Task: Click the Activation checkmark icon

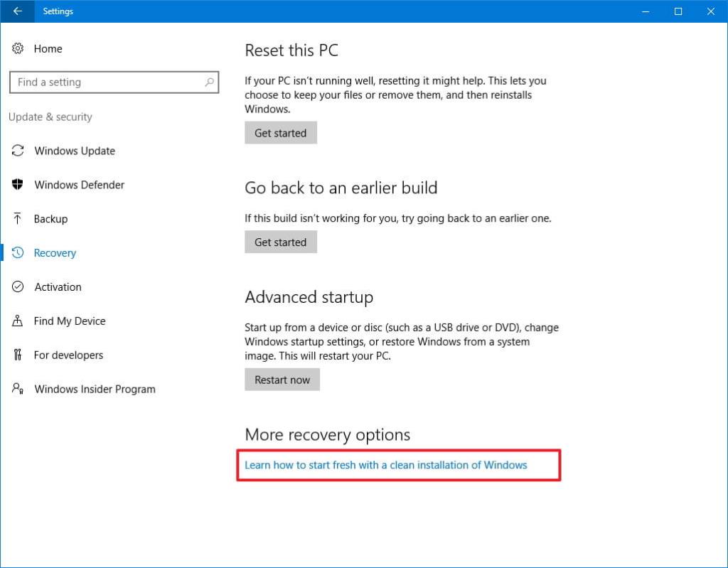Action: 18,286
